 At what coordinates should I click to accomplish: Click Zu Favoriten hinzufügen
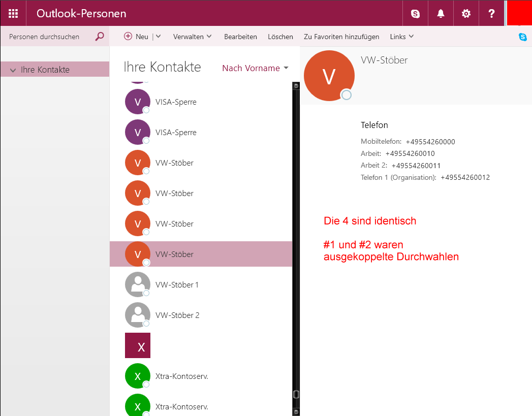point(341,37)
